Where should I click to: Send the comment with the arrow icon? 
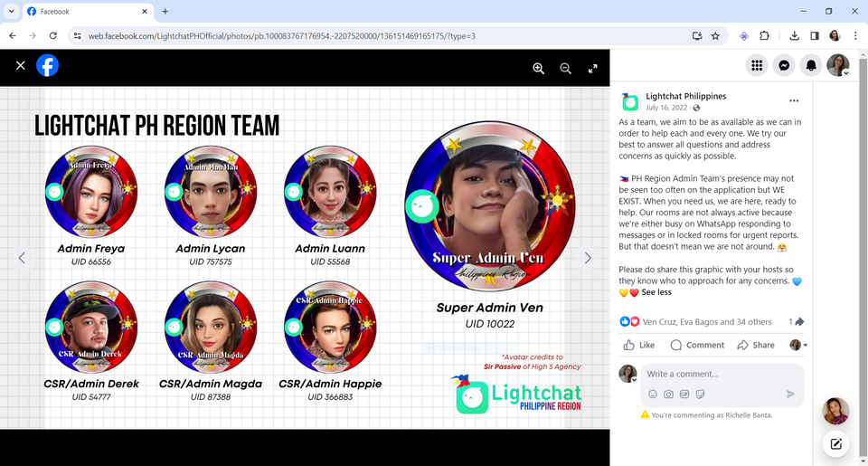(x=790, y=394)
